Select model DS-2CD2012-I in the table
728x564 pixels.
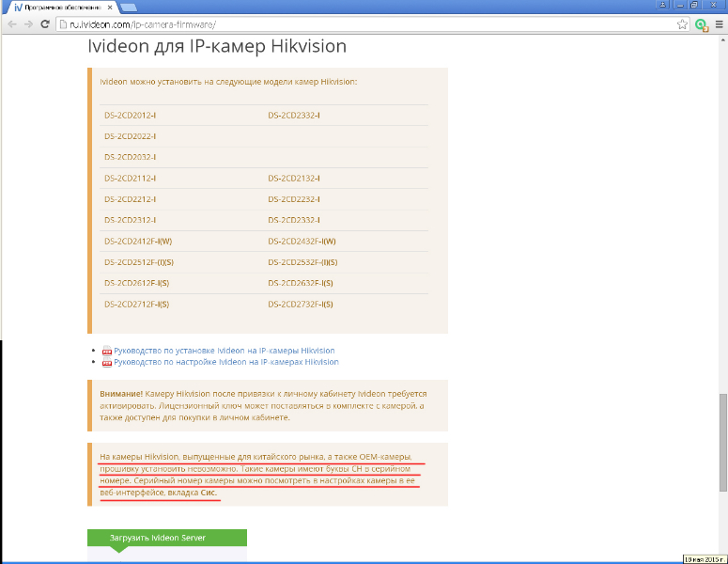point(130,116)
